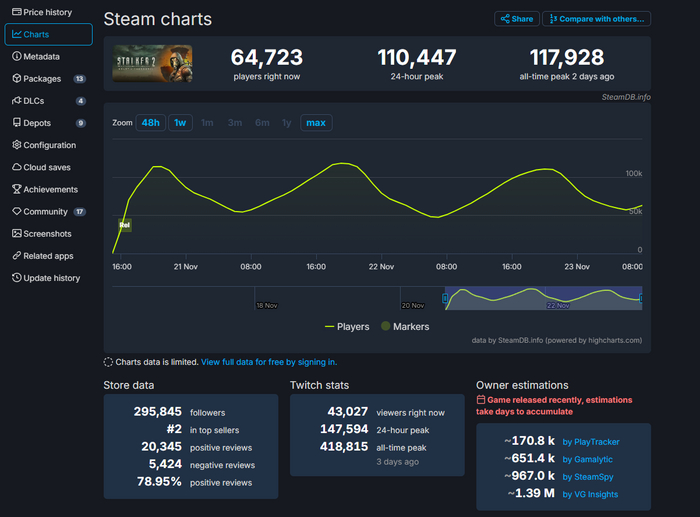
Task: Click the S.T.A.L.K.E.R. 2 game thumbnail
Action: 153,63
